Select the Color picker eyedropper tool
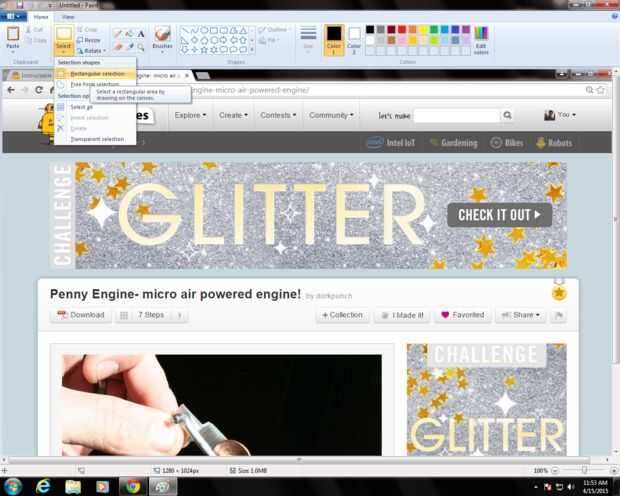The width and height of the screenshot is (620, 496). pyautogui.click(x=129, y=47)
